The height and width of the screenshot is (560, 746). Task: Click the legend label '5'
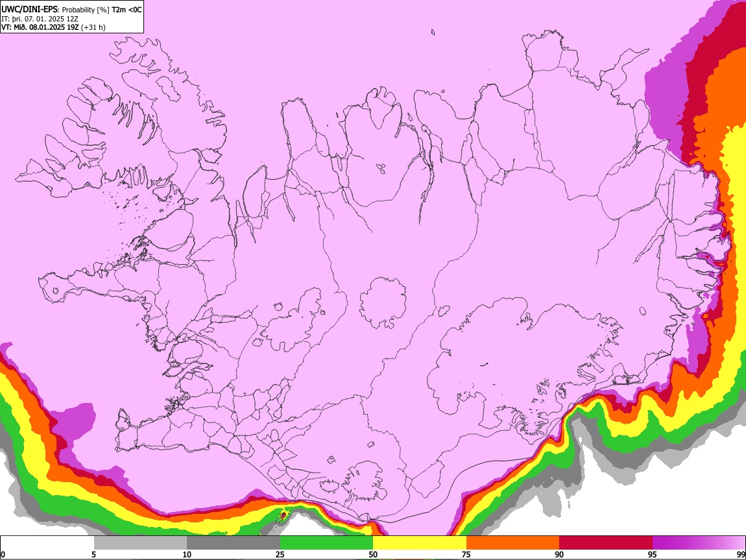(x=93, y=555)
